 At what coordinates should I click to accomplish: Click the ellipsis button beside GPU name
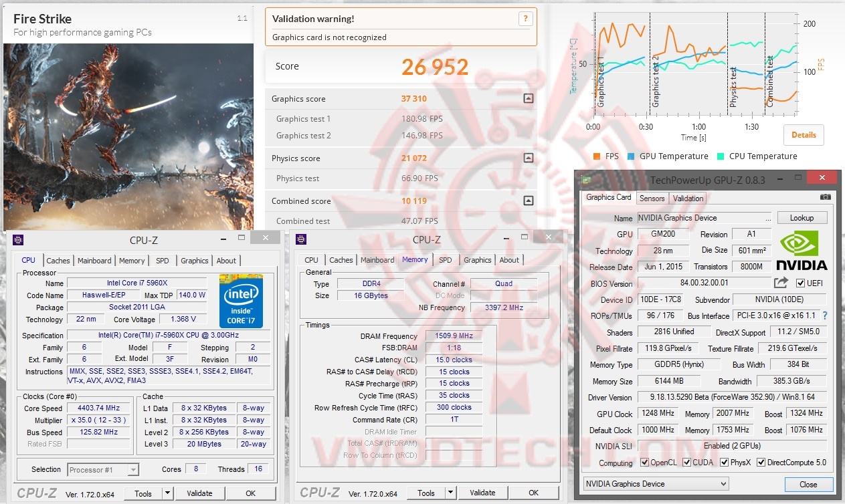[x=768, y=218]
